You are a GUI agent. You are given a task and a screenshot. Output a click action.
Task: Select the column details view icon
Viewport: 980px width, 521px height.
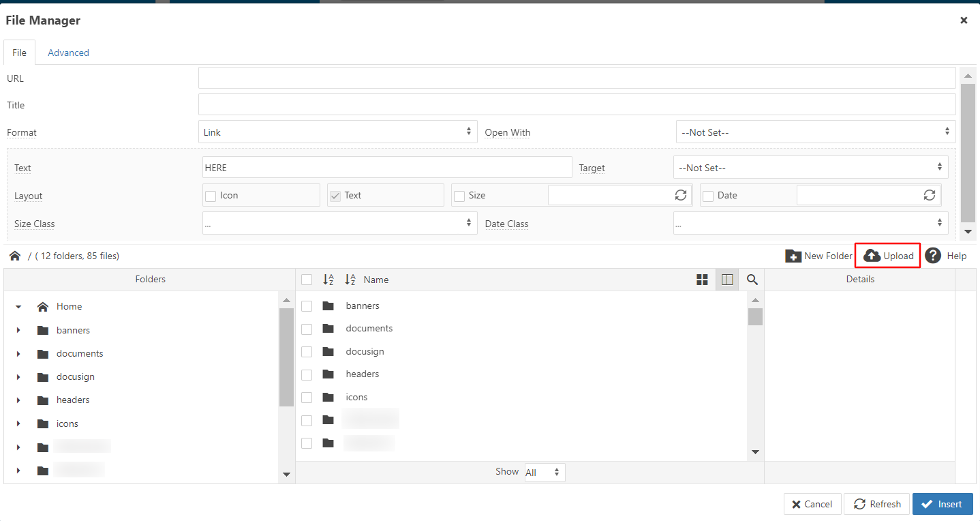click(726, 279)
